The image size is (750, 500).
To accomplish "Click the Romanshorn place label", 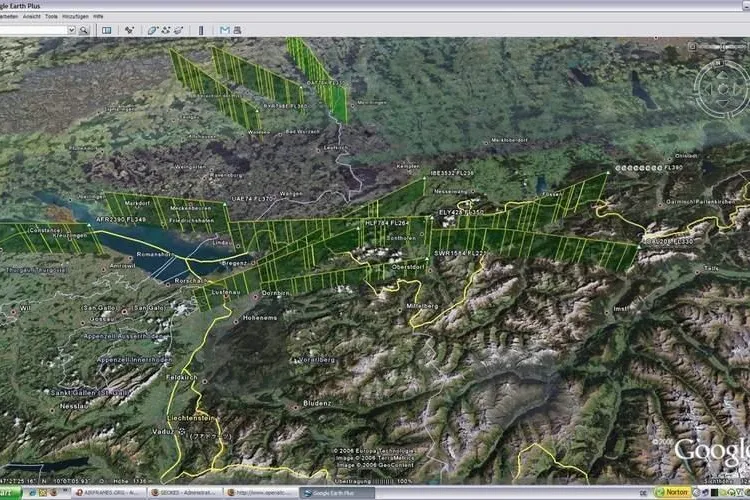I will [155, 255].
